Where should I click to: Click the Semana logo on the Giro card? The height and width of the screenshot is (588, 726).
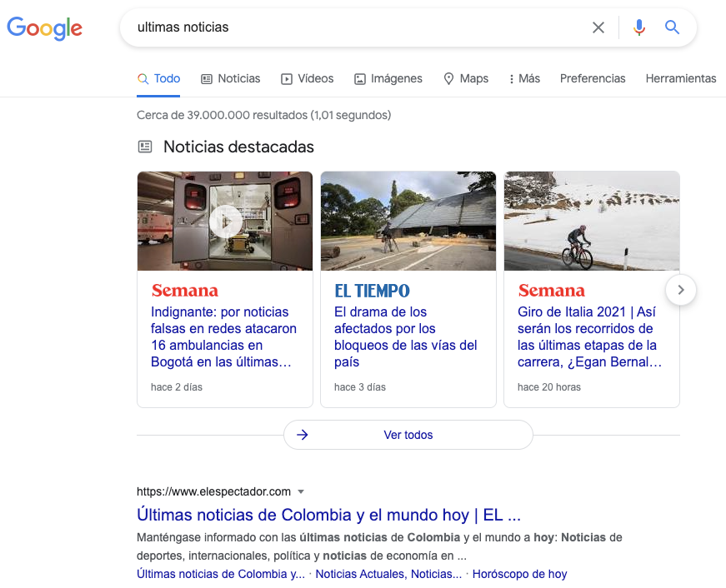click(x=552, y=291)
